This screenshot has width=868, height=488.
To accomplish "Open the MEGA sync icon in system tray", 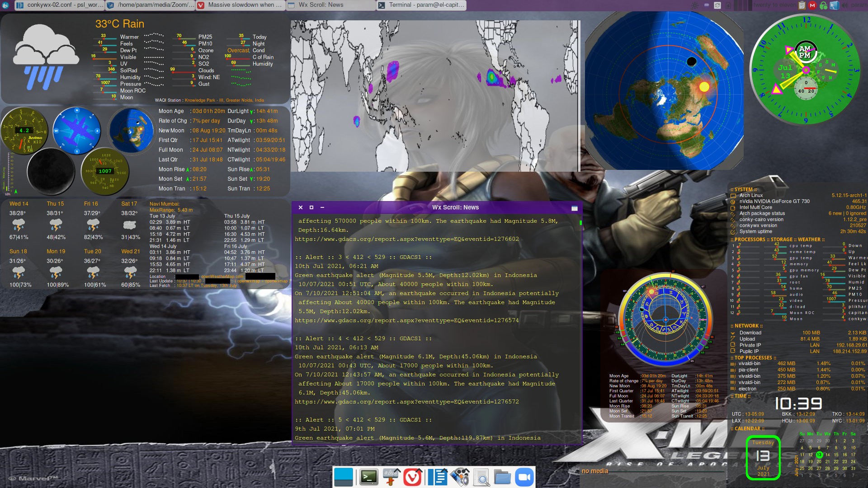I will pos(812,5).
